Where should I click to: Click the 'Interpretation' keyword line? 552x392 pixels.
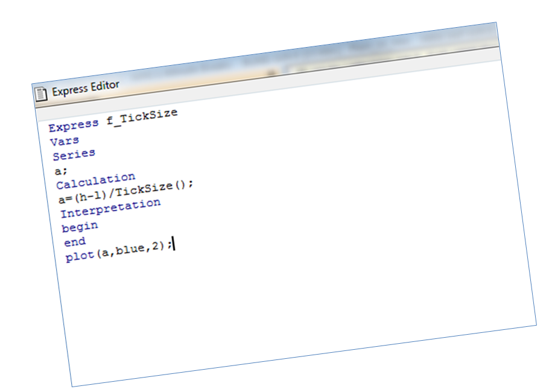click(x=110, y=208)
